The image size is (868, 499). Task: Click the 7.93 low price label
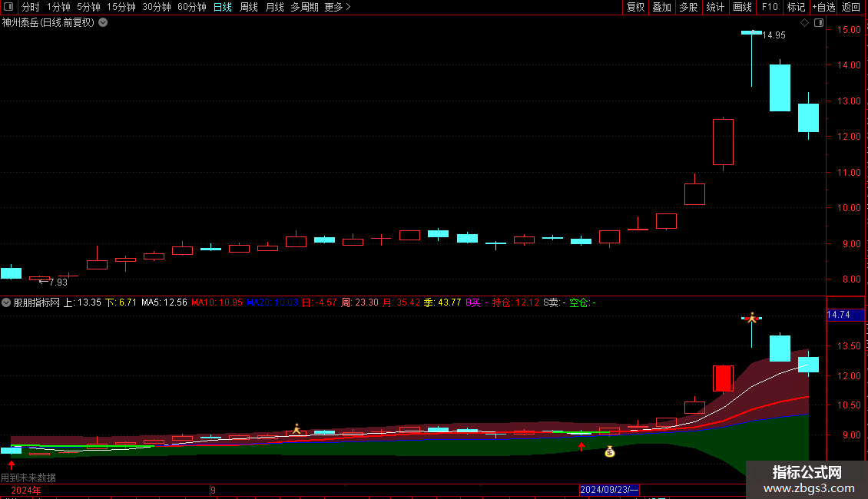tap(58, 283)
